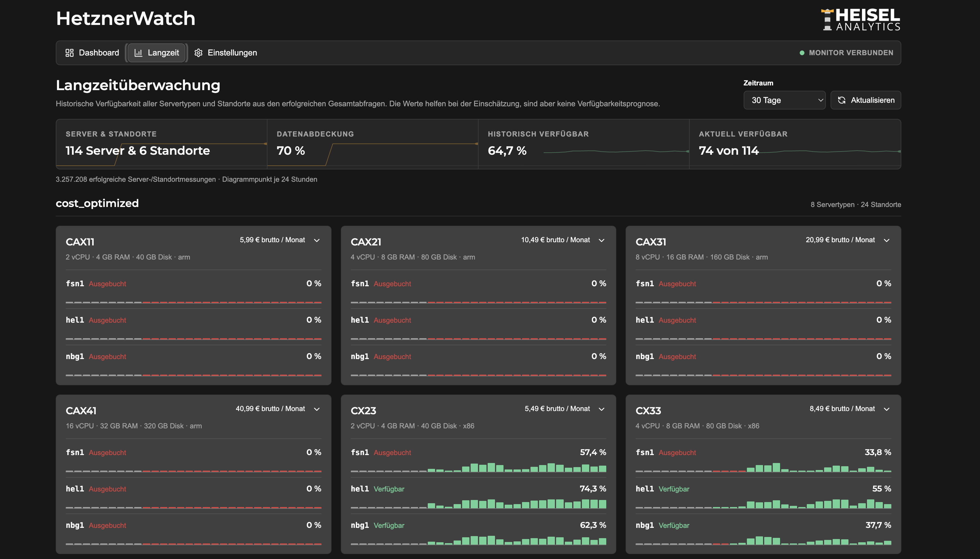This screenshot has width=980, height=559.
Task: Click the CAX41 price 40,99 € brutto / Monat
Action: point(270,409)
